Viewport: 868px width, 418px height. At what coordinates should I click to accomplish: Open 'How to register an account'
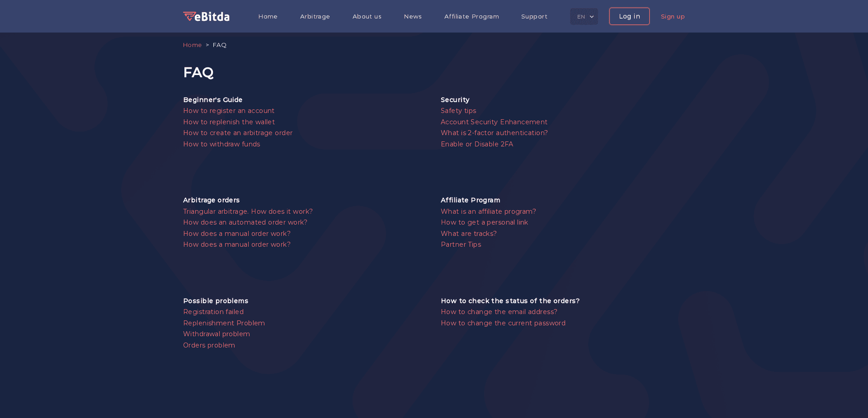pyautogui.click(x=229, y=111)
